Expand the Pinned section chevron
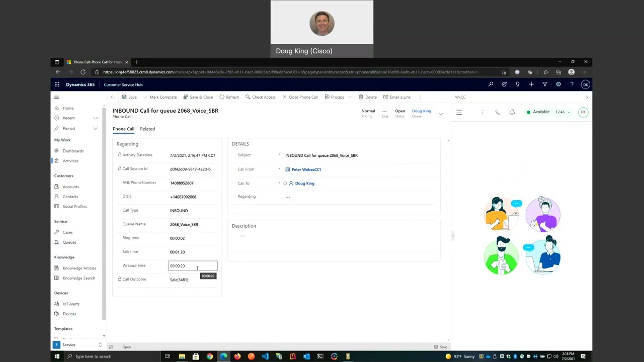The image size is (644, 362). 95,129
